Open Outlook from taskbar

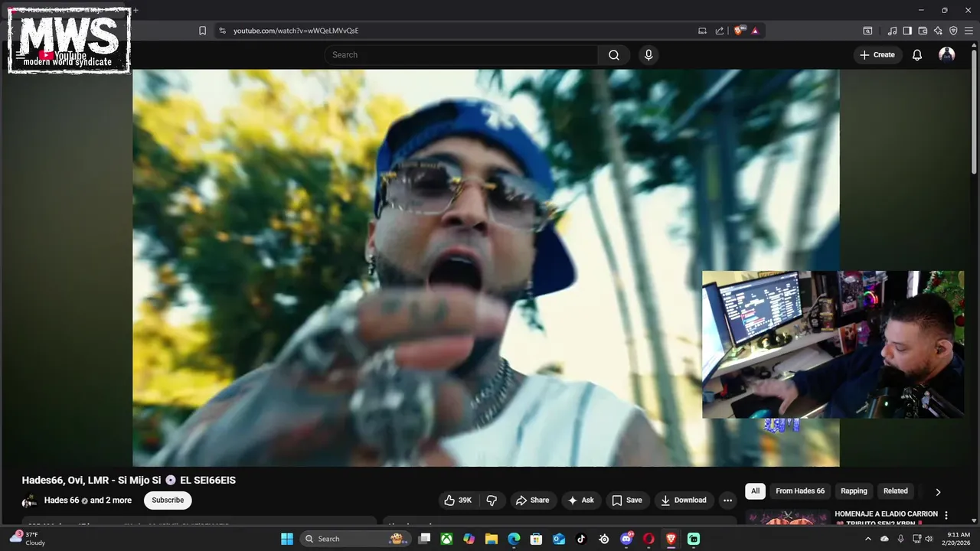559,539
